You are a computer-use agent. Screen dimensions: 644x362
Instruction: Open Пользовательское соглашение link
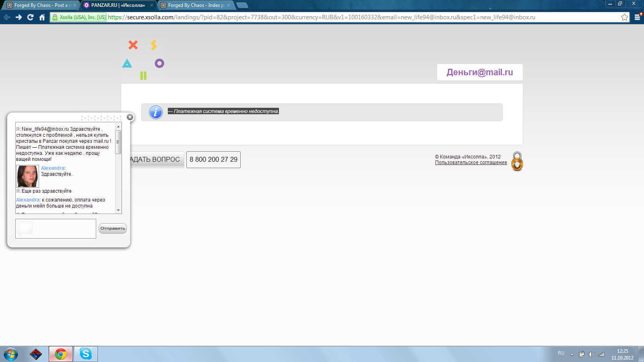[471, 162]
